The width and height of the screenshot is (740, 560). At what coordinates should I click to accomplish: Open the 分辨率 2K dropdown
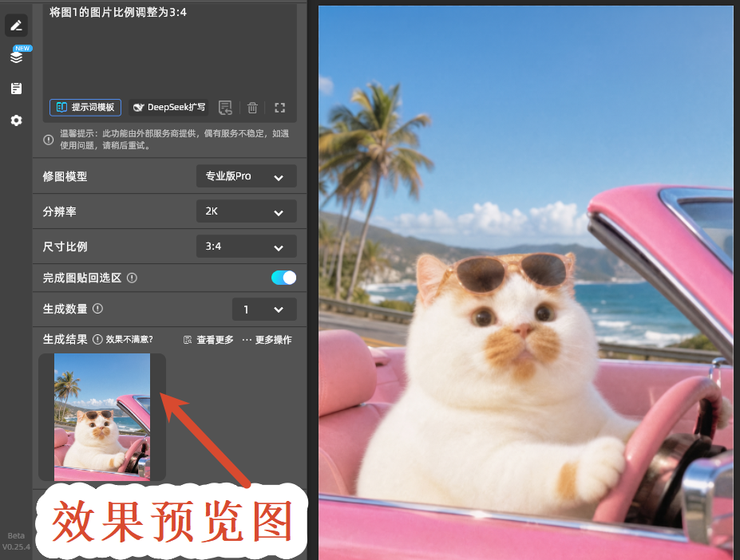tap(247, 211)
